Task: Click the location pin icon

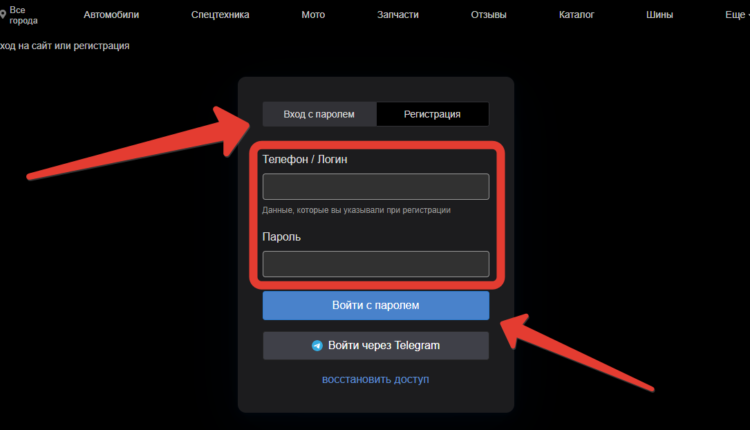Action: click(3, 15)
